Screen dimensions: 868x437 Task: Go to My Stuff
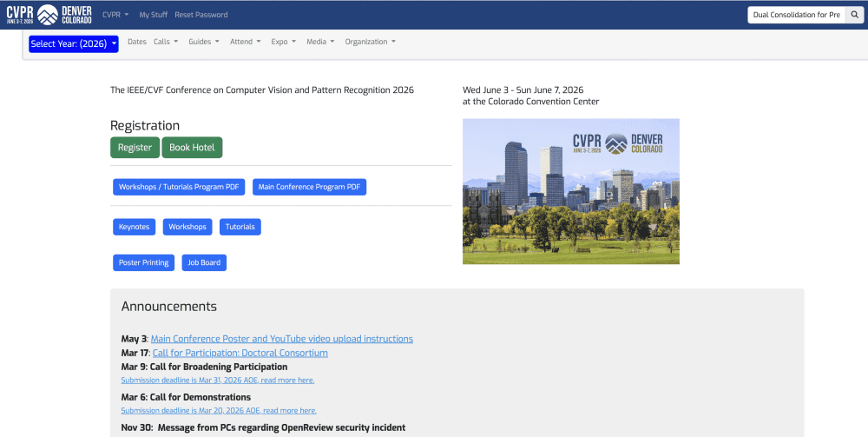(x=154, y=15)
